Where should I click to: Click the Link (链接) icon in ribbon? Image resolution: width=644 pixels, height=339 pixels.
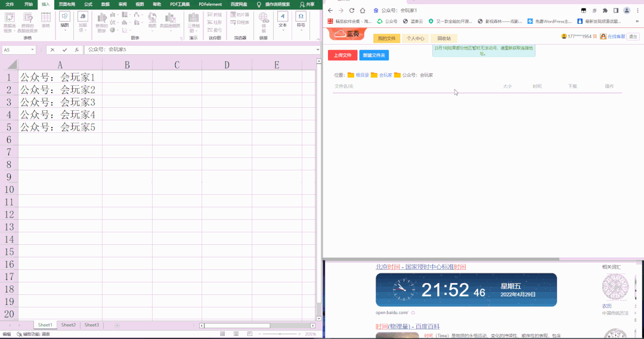[264, 23]
